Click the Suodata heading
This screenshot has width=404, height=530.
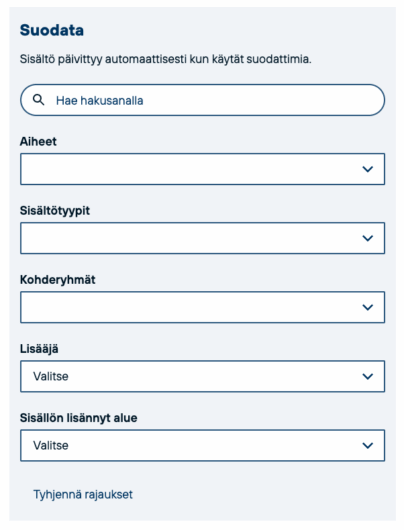tap(52, 30)
